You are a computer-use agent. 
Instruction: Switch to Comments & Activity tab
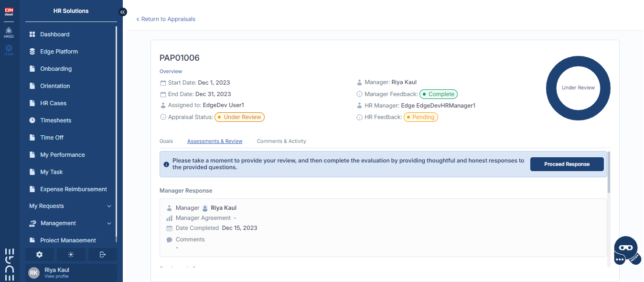coord(281,141)
